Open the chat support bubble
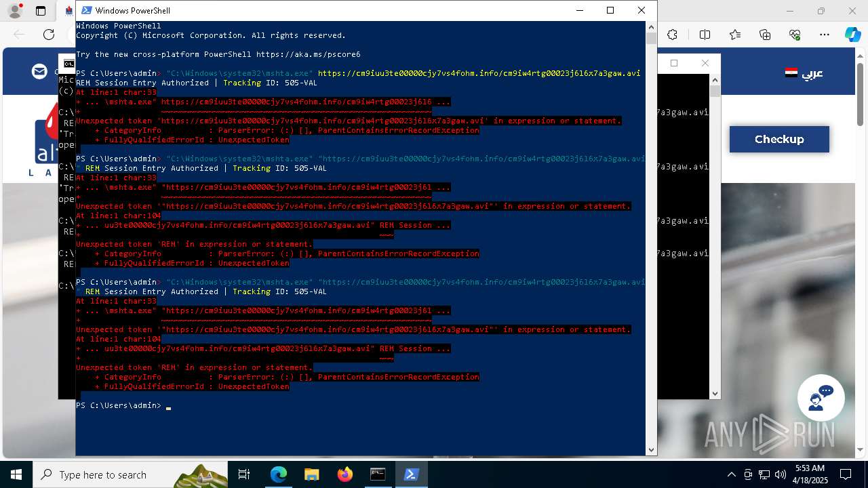 pyautogui.click(x=821, y=398)
